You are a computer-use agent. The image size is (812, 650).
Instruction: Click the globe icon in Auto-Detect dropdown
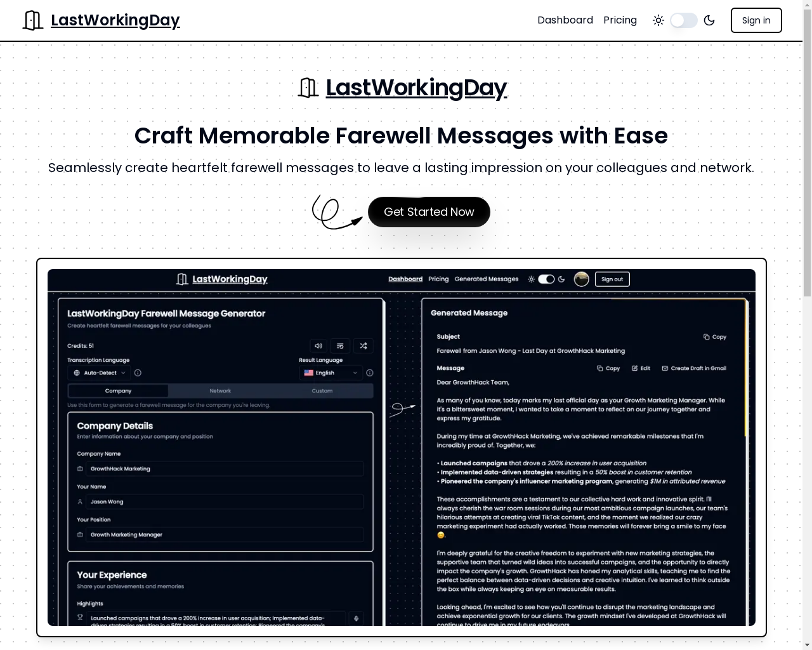point(77,373)
